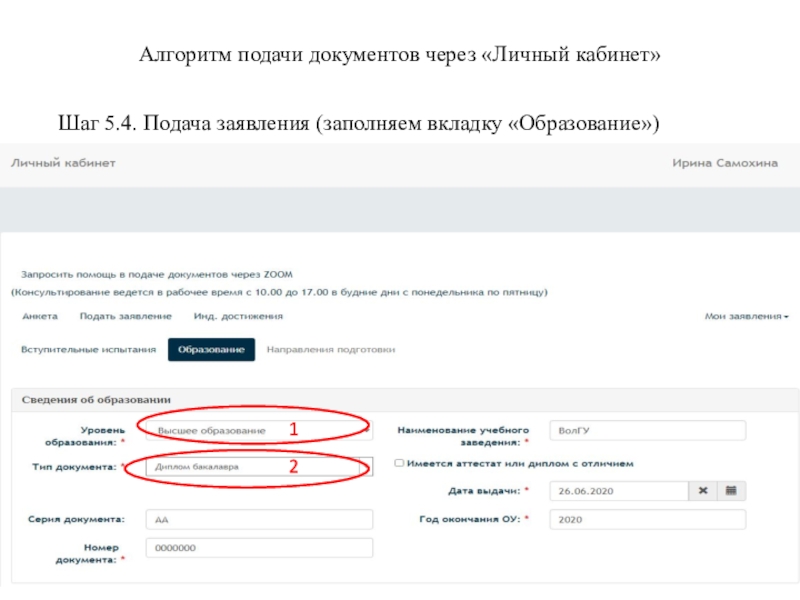Focus the document number field 0000000
800x600 pixels.
point(259,548)
